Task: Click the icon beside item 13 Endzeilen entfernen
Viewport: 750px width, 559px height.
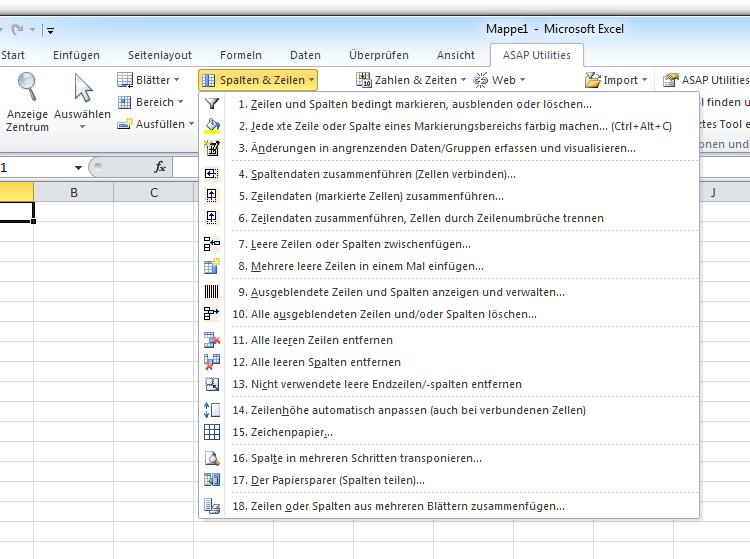Action: [x=211, y=384]
